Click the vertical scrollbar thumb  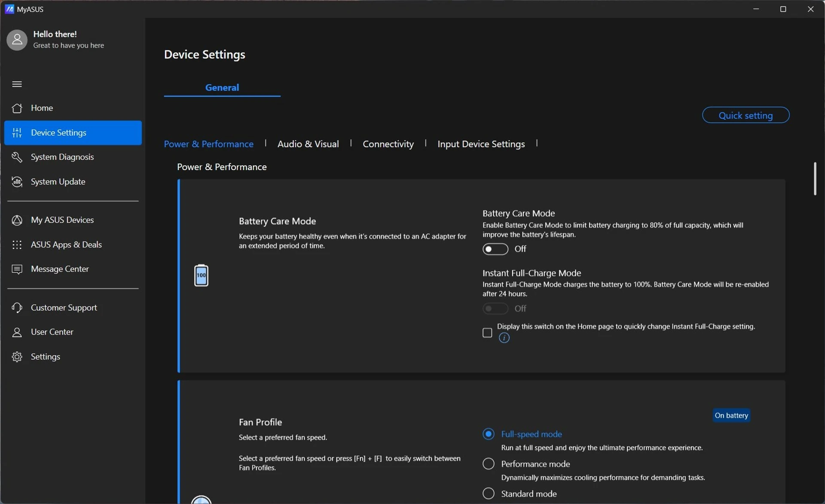(x=815, y=179)
